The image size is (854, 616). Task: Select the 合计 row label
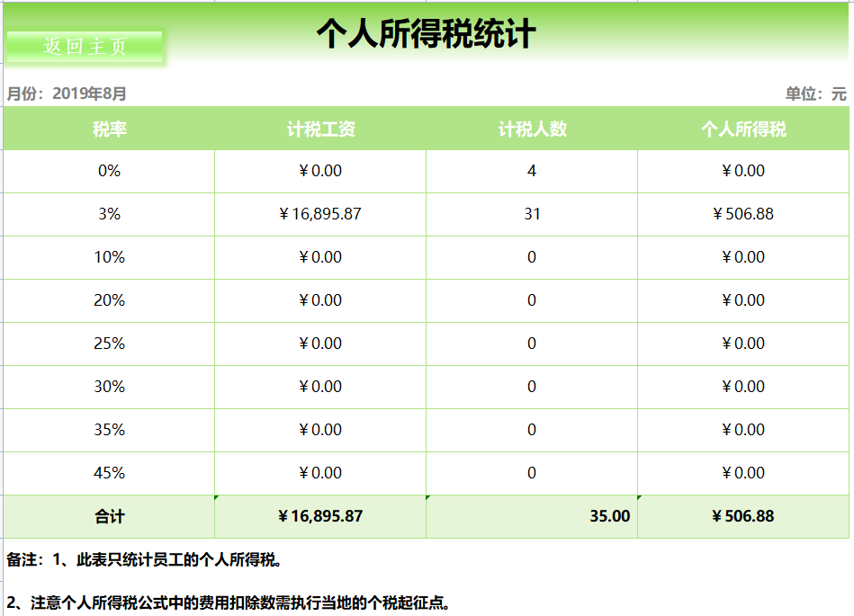pyautogui.click(x=110, y=517)
